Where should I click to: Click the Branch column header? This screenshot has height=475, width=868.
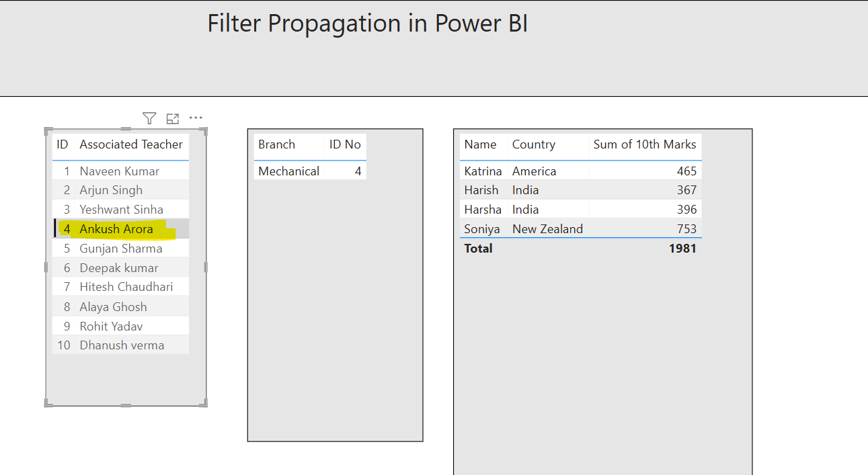[x=276, y=144]
